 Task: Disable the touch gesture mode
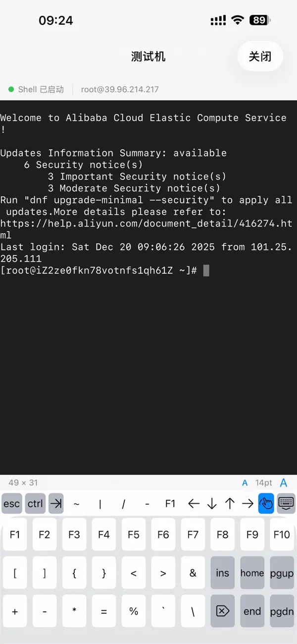click(266, 503)
